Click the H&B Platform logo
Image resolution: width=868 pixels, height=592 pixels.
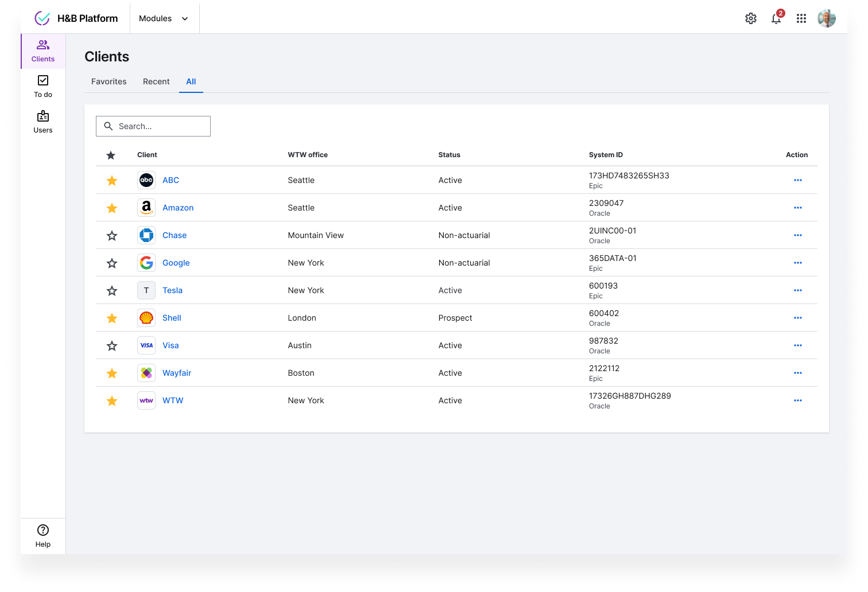click(76, 18)
